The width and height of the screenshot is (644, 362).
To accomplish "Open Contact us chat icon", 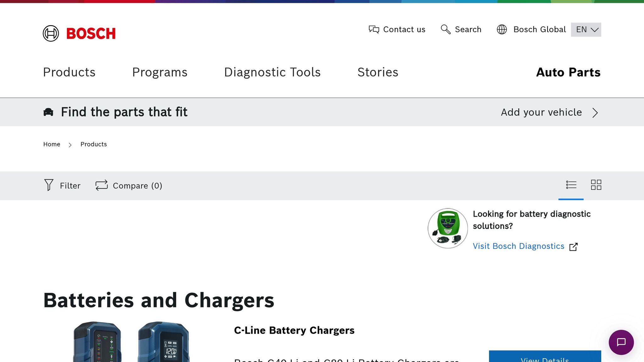I will 374,30.
